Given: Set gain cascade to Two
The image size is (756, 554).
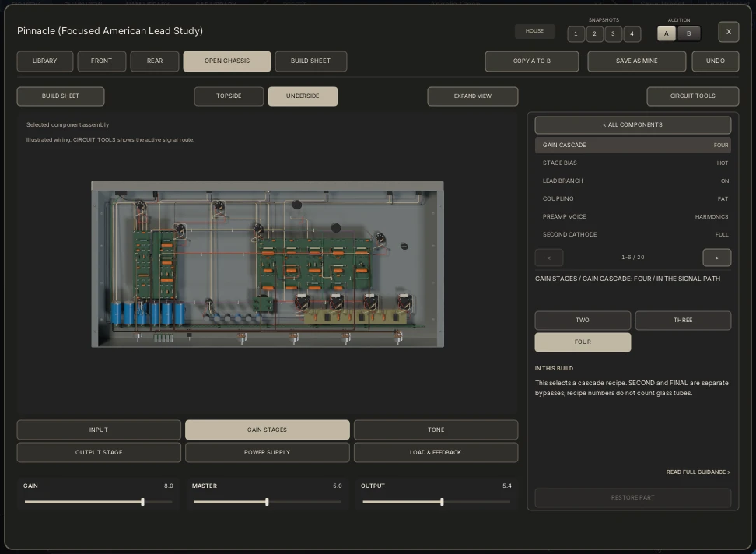Looking at the screenshot, I should [x=583, y=320].
